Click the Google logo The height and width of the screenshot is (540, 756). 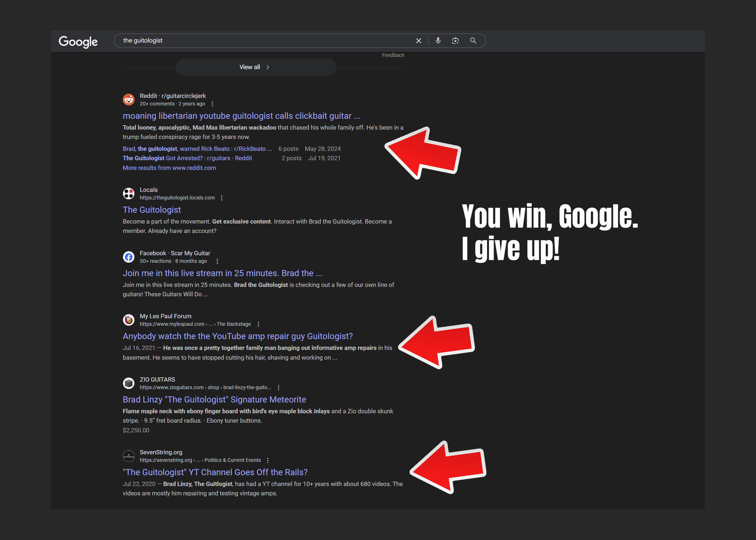coord(78,41)
